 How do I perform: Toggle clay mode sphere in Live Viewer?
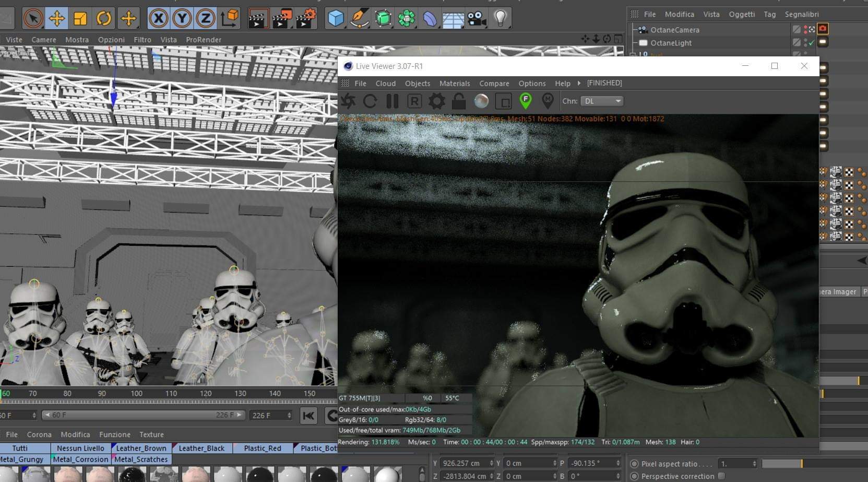click(x=481, y=101)
